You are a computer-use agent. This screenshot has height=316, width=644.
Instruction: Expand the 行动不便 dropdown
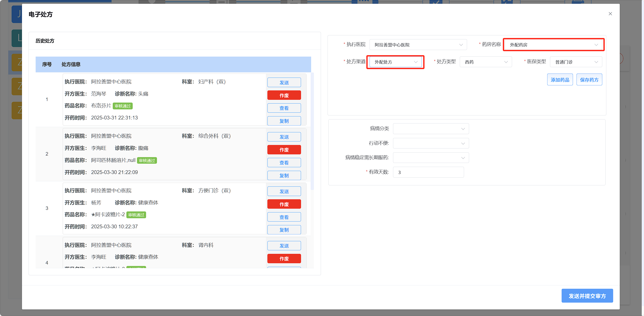431,143
